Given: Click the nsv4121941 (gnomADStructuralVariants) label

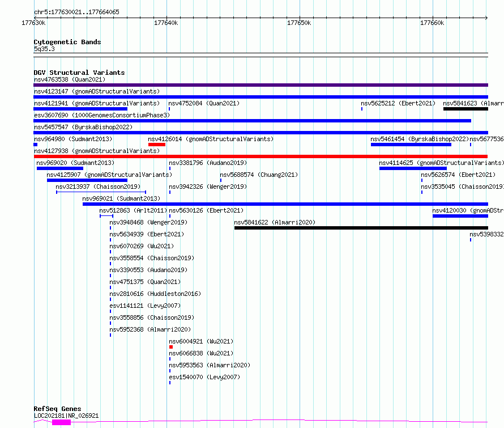Looking at the screenshot, I should coord(97,103).
